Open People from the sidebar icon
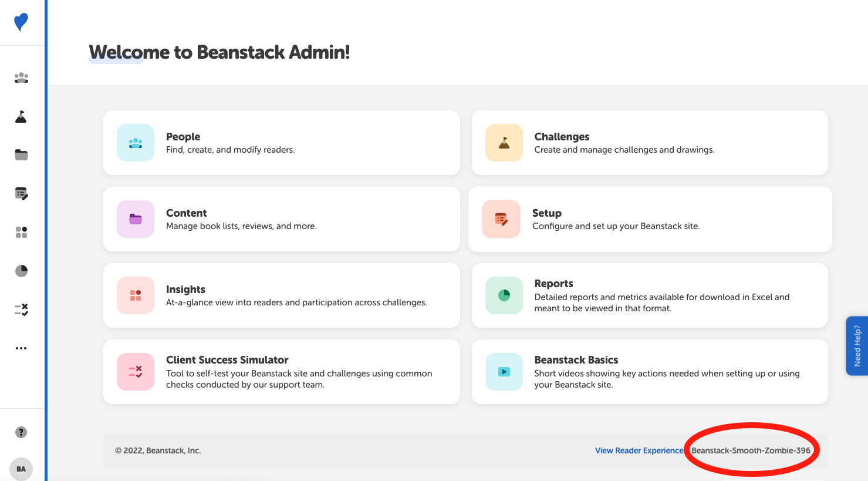Viewport: 868px width, 481px height. pyautogui.click(x=21, y=78)
